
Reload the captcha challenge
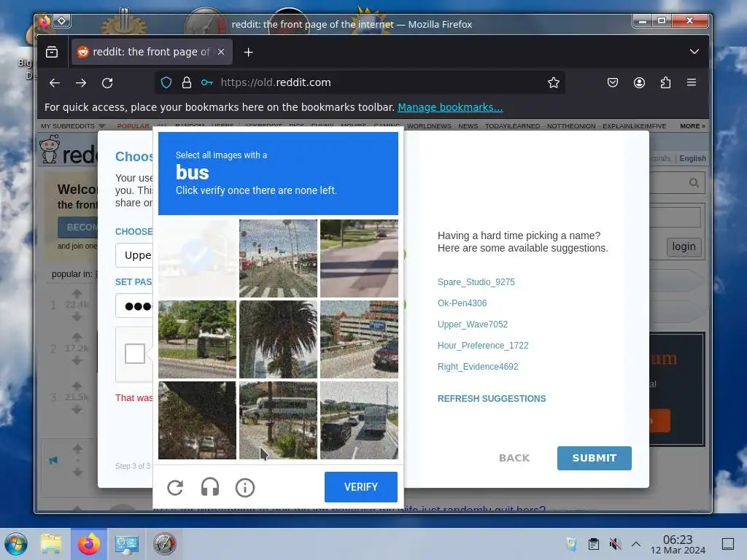coord(175,487)
